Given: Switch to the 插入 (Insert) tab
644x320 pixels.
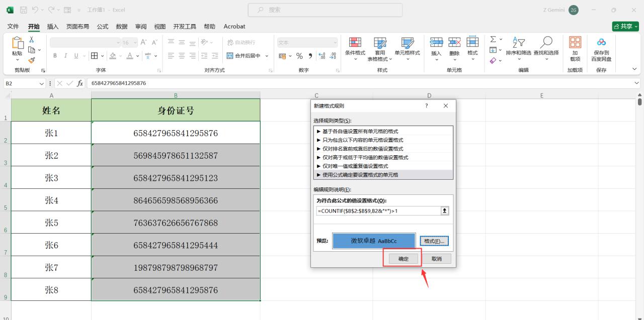Looking at the screenshot, I should [x=53, y=26].
